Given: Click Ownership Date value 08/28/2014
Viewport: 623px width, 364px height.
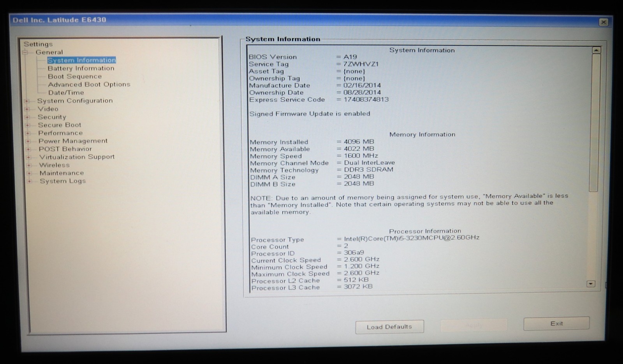Looking at the screenshot, I should (362, 93).
